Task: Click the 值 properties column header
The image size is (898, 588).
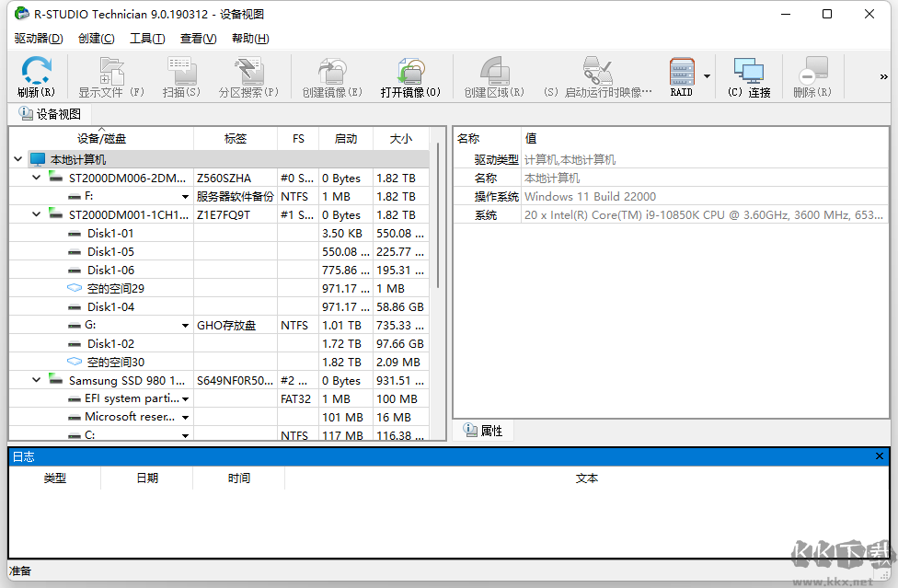Action: (705, 139)
